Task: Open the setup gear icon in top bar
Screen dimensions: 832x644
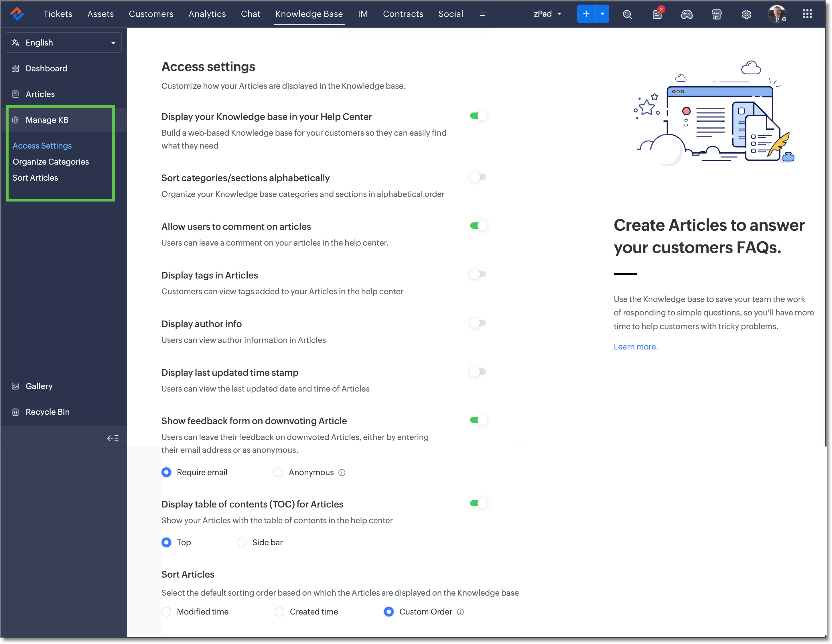Action: (x=746, y=14)
